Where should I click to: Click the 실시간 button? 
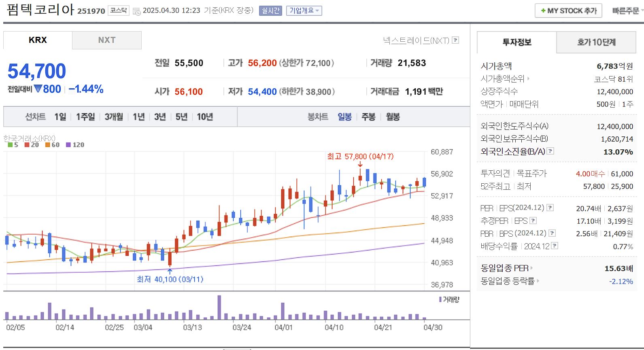(x=270, y=11)
